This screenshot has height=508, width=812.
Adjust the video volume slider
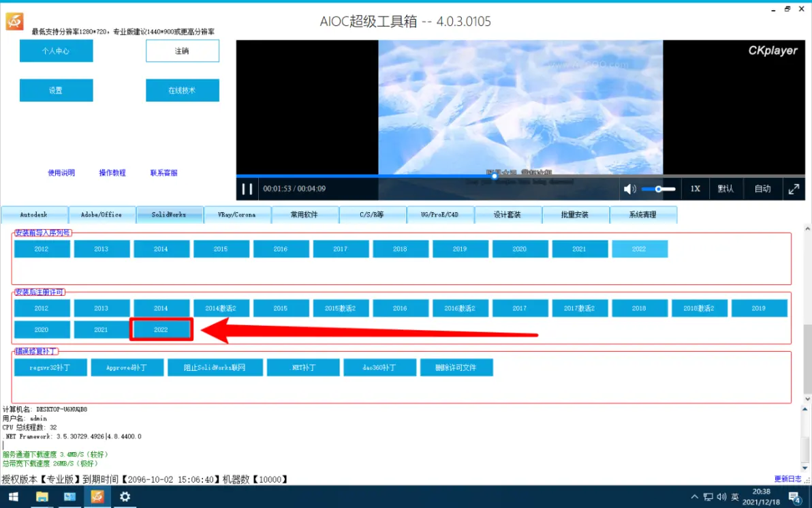(x=658, y=189)
